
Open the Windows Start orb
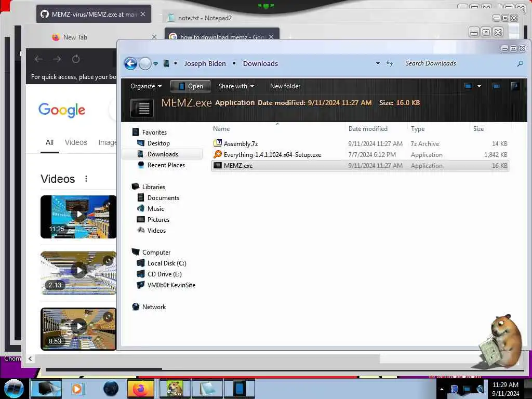click(x=14, y=389)
